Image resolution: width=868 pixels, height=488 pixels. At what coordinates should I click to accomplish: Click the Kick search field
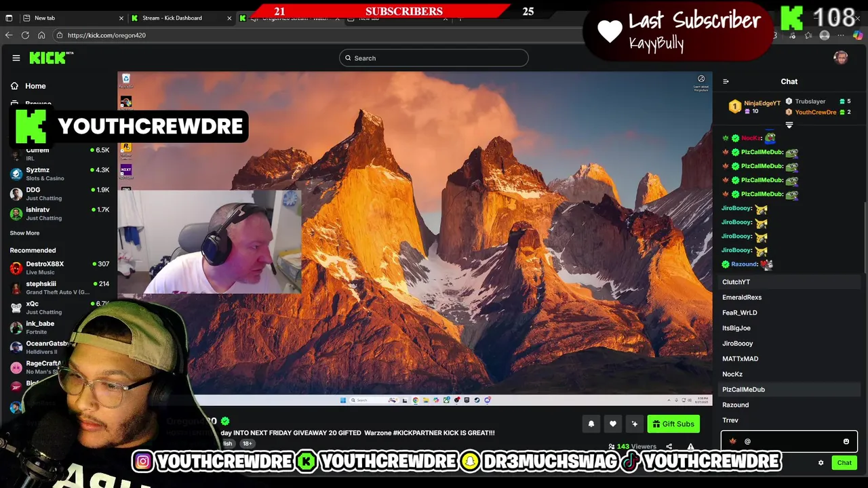point(434,58)
